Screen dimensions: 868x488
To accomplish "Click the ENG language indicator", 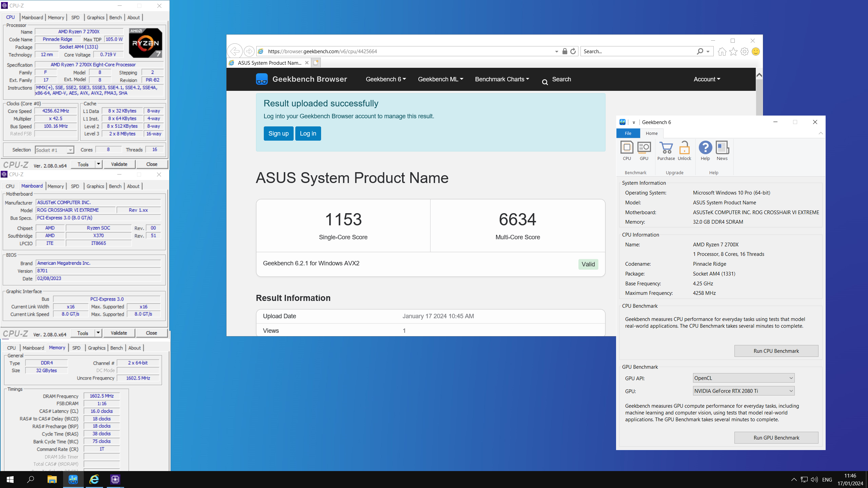I will pyautogui.click(x=827, y=480).
